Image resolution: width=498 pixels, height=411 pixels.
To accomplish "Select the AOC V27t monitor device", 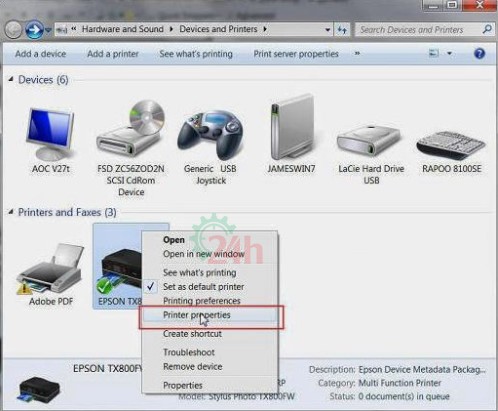I will point(51,140).
